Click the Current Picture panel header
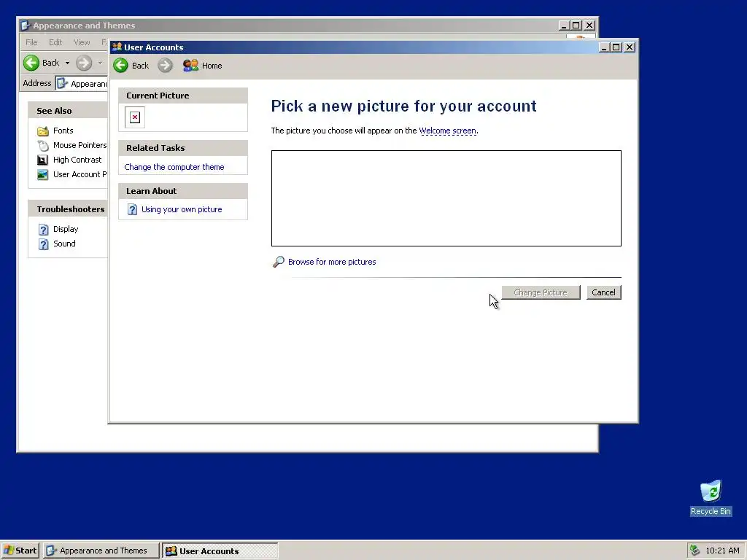The image size is (747, 560). pyautogui.click(x=183, y=96)
